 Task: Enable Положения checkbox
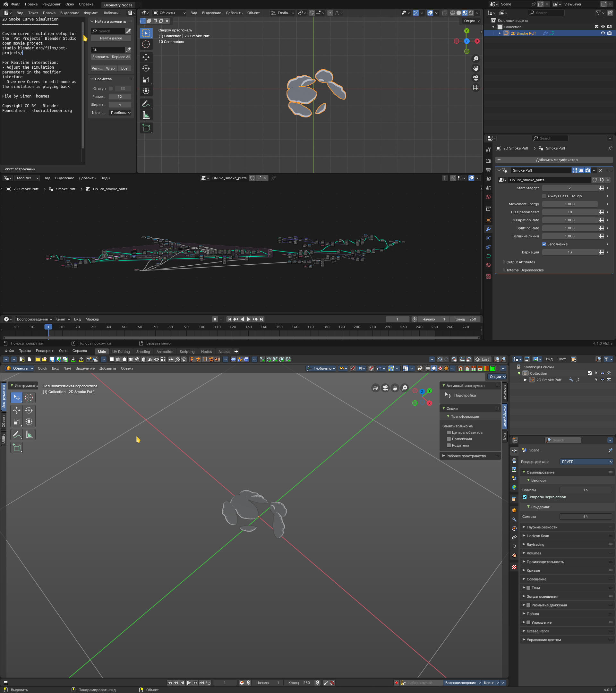tap(449, 439)
